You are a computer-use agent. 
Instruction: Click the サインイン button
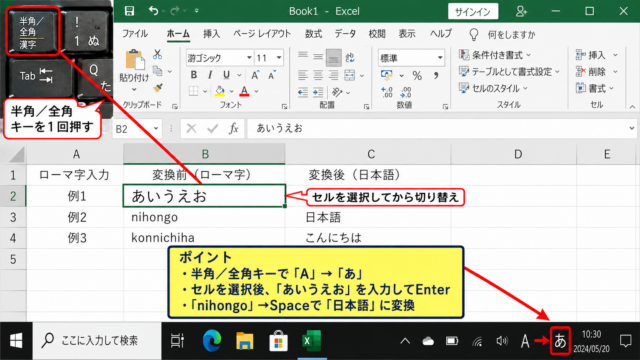(473, 11)
